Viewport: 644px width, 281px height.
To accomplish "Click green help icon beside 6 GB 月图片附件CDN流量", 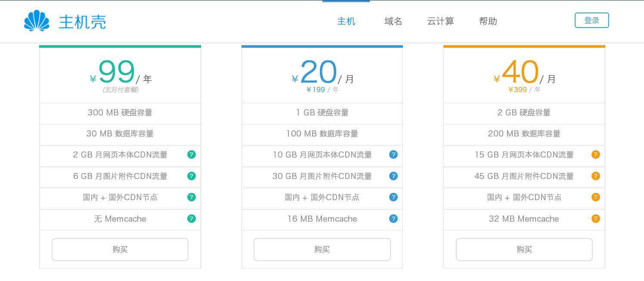I will click(x=192, y=176).
